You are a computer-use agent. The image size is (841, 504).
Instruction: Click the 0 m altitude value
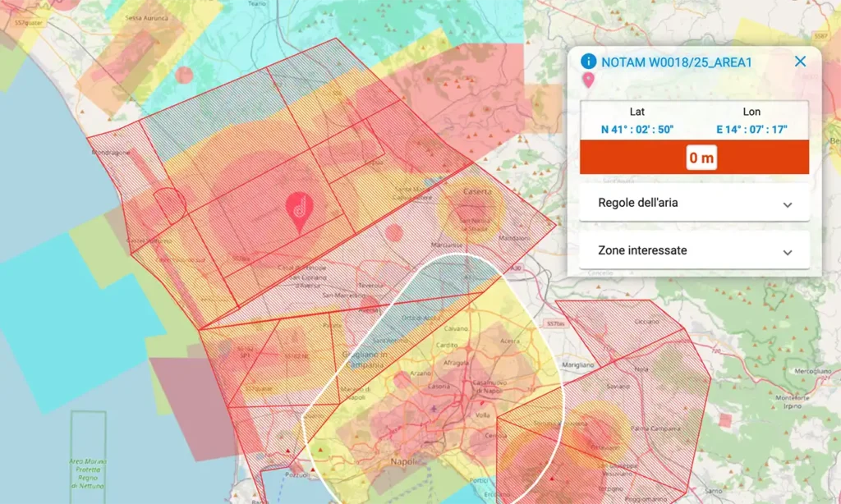coord(701,158)
